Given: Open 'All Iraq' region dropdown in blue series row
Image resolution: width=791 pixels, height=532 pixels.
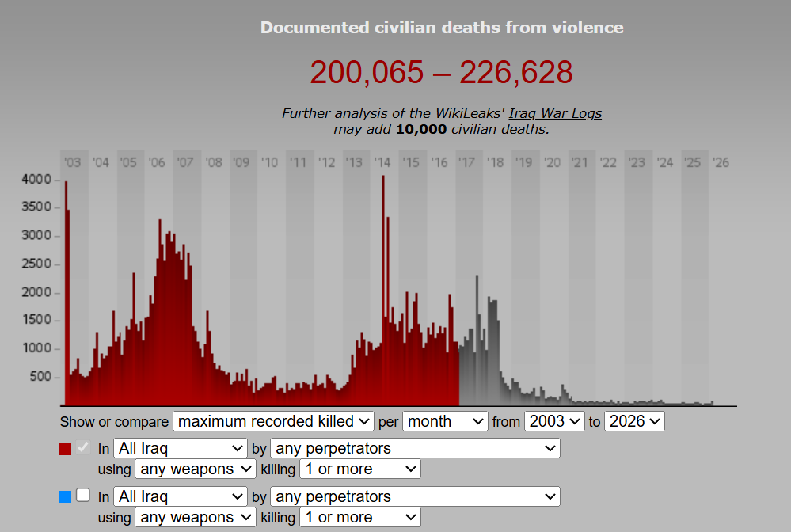Looking at the screenshot, I should [180, 496].
